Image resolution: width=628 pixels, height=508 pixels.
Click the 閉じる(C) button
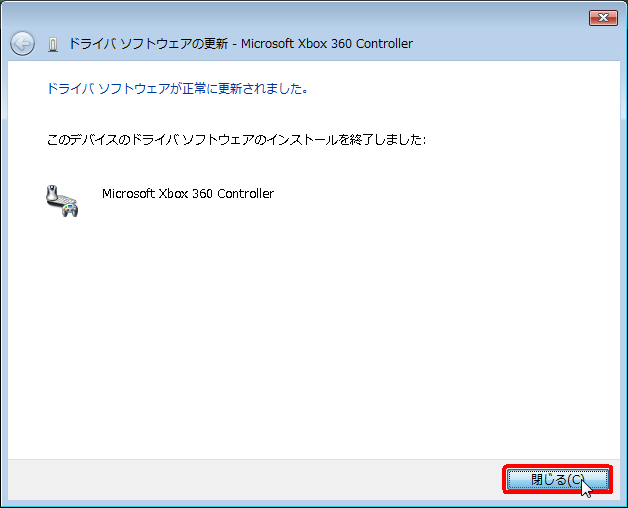[558, 479]
